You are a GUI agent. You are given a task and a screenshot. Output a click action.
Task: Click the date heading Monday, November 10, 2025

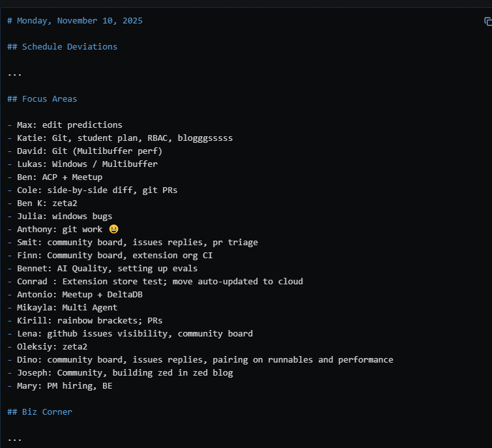coord(75,21)
